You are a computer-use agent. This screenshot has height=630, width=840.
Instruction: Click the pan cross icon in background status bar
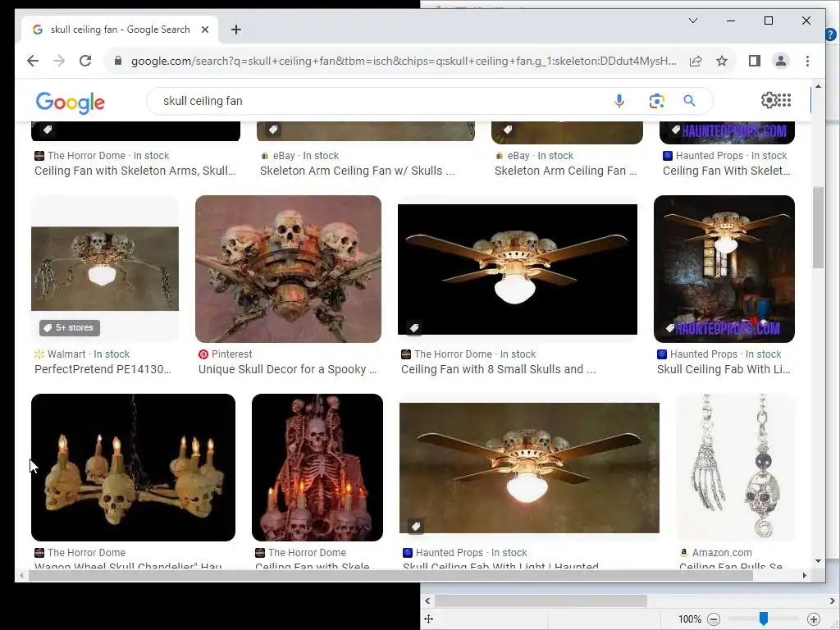pos(428,619)
